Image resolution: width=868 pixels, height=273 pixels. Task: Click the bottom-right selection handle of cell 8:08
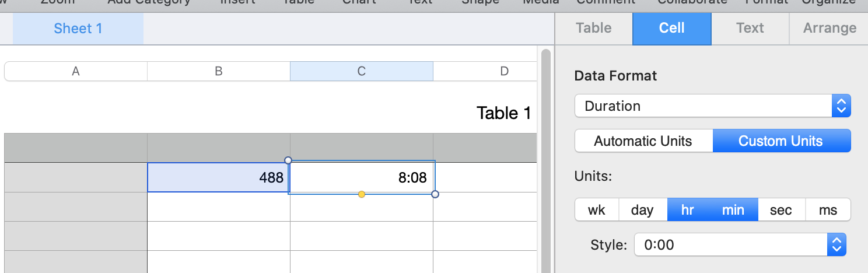(x=435, y=194)
